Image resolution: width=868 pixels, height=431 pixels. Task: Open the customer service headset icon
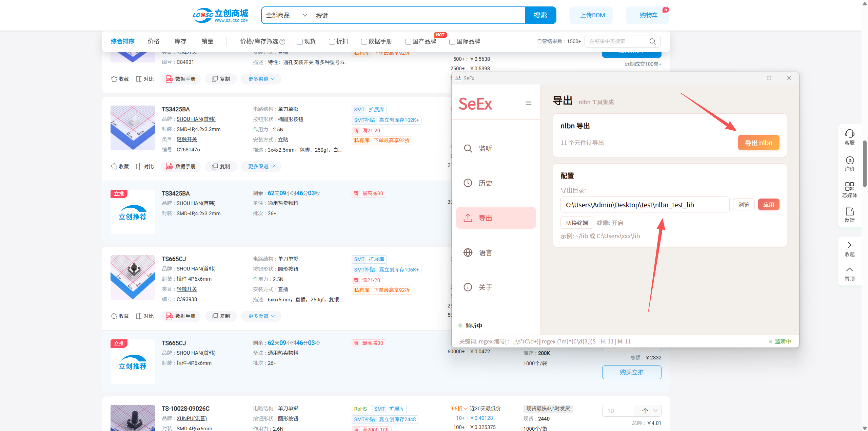pos(849,134)
